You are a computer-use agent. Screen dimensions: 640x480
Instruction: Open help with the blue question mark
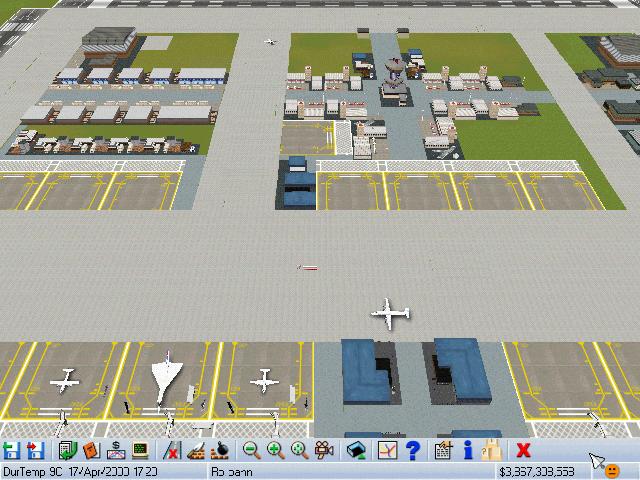411,451
